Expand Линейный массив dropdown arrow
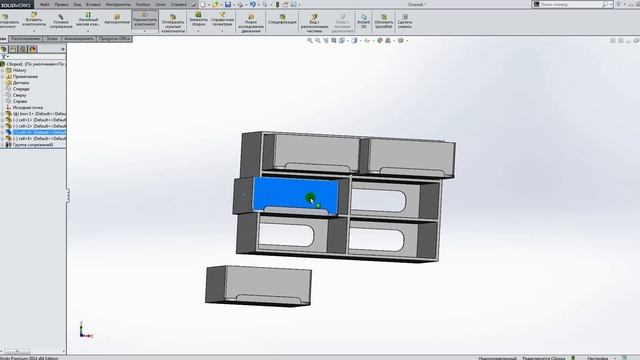Image resolution: width=640 pixels, height=360 pixels. click(x=88, y=31)
